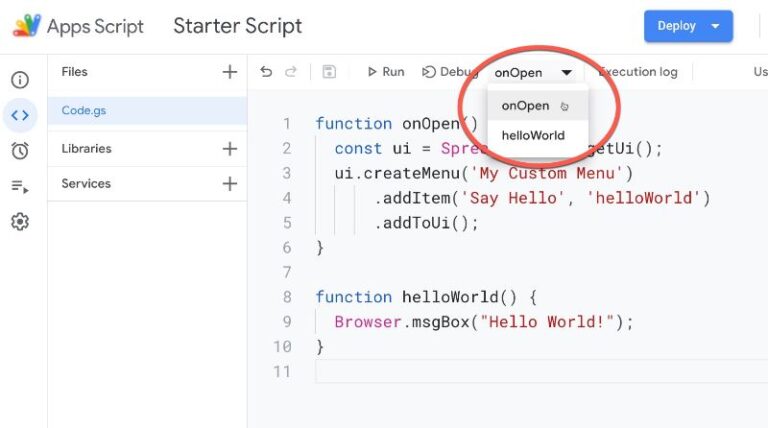Add a library with Libraries plus
The height and width of the screenshot is (428, 768).
229,148
